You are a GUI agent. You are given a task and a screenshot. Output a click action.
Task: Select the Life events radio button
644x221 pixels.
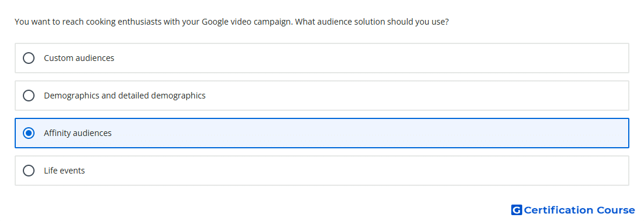point(29,171)
